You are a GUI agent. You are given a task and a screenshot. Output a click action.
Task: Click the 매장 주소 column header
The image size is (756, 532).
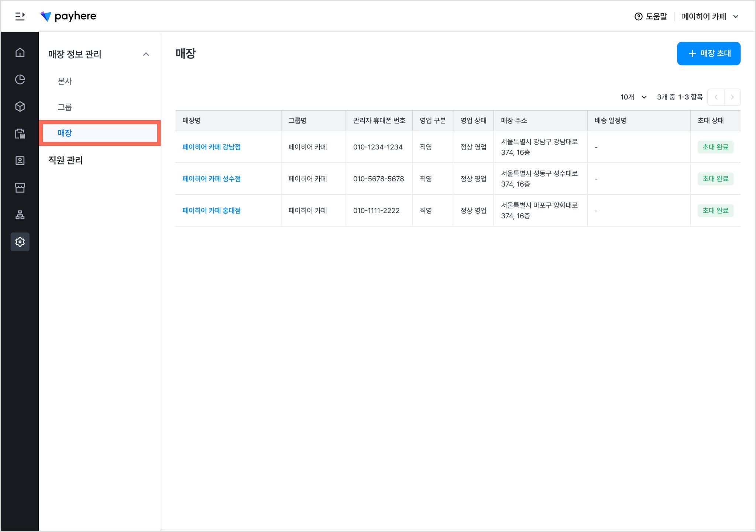[x=540, y=121]
